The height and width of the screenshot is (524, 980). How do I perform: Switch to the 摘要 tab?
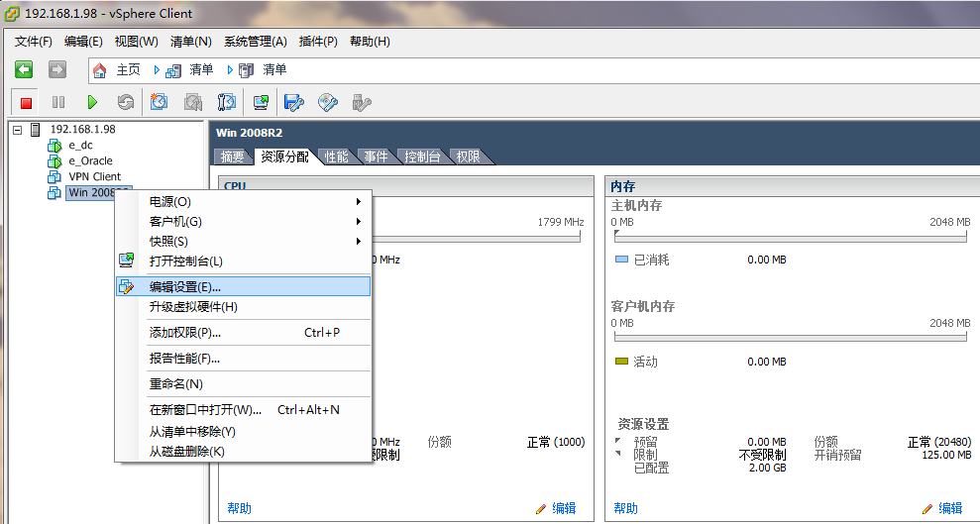pyautogui.click(x=233, y=157)
